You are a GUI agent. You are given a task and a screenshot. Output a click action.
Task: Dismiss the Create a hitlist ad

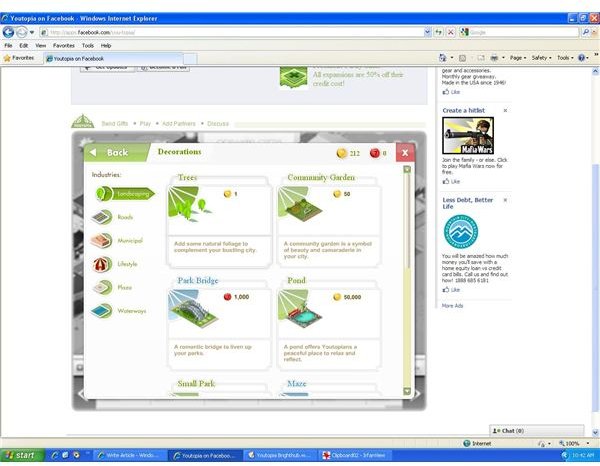coord(505,110)
